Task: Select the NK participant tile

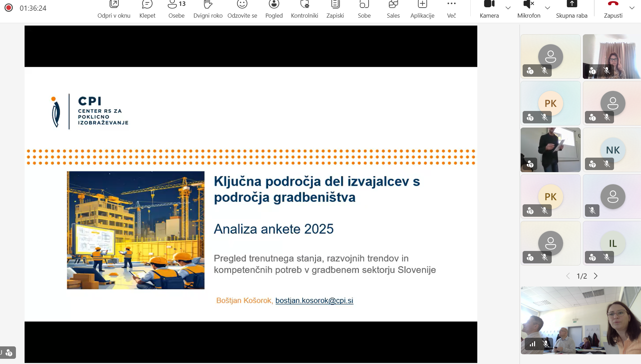Action: pyautogui.click(x=612, y=150)
